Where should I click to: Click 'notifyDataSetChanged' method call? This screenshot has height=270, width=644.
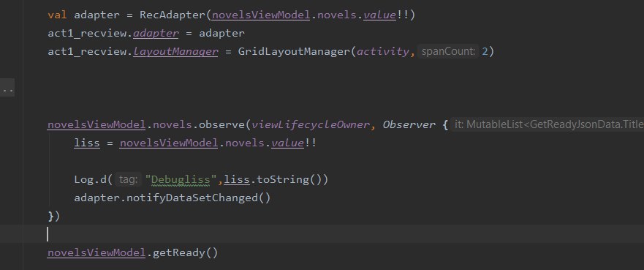pyautogui.click(x=192, y=198)
